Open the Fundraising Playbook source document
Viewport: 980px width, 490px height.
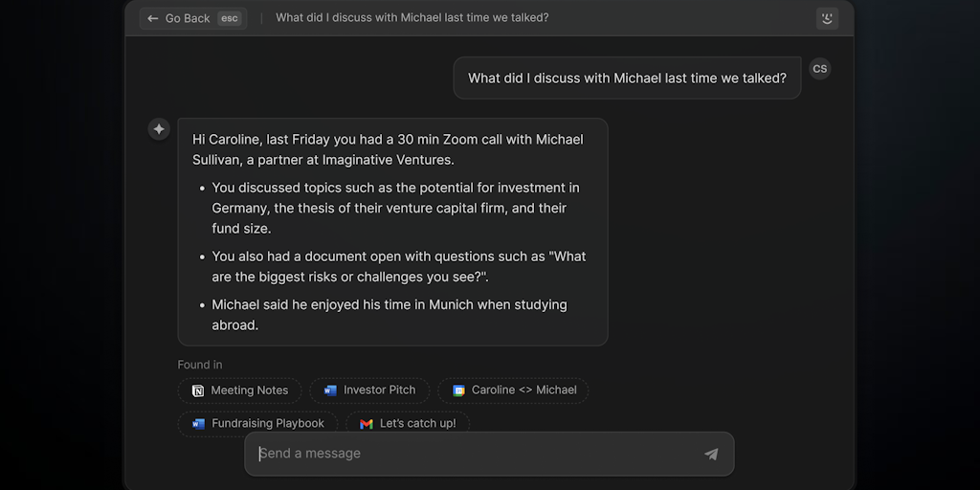tap(257, 423)
